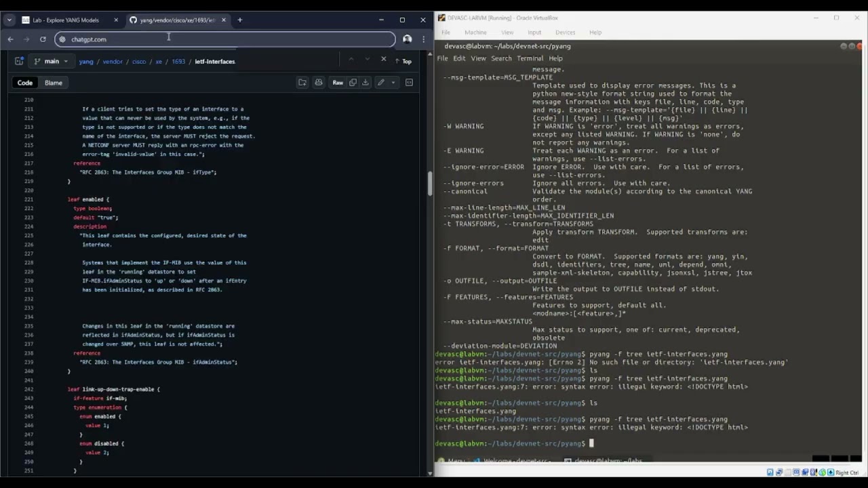Screen dimensions: 868x488
Task: Open the xe folder breadcrumb
Action: click(159, 62)
